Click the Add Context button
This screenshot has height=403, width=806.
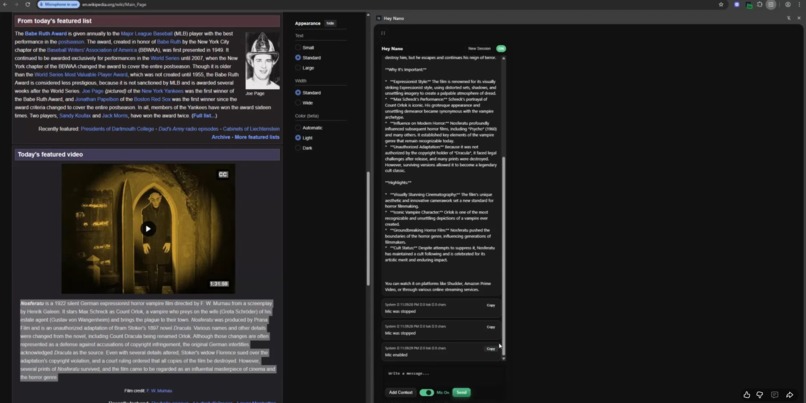[x=400, y=392]
